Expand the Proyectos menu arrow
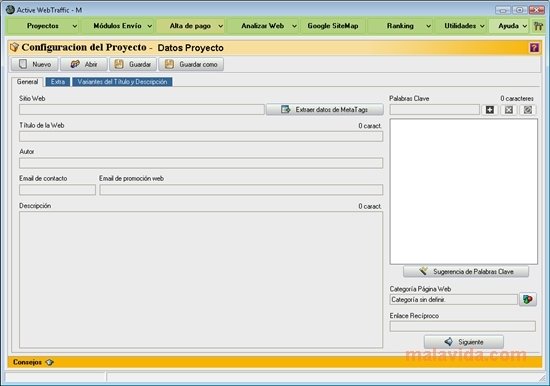550x386 pixels. (x=75, y=26)
